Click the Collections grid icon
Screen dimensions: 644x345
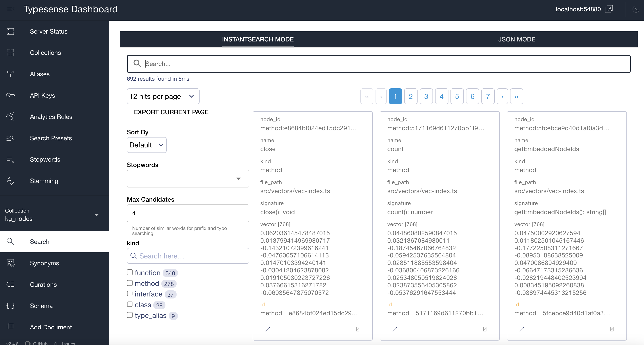[x=10, y=53]
